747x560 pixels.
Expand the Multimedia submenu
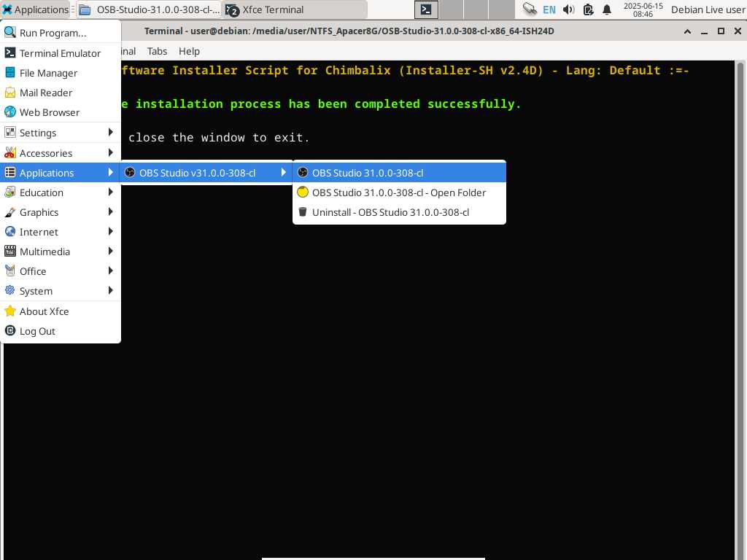click(61, 252)
